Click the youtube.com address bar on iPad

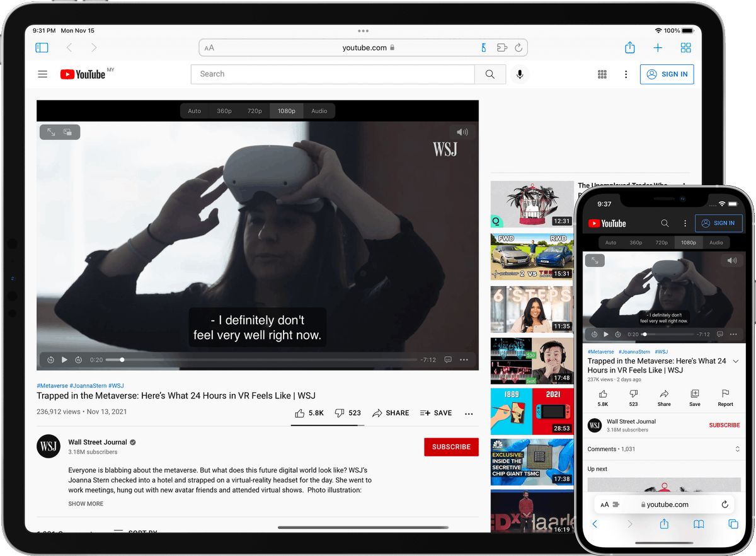tap(363, 47)
